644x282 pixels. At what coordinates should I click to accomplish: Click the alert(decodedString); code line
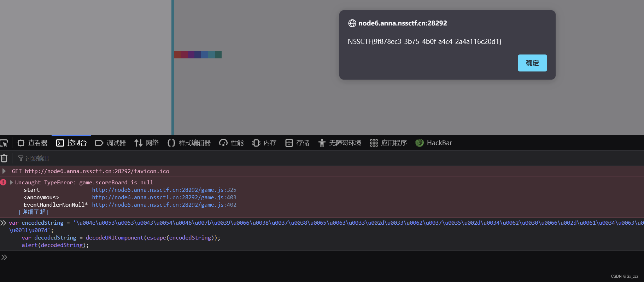55,245
